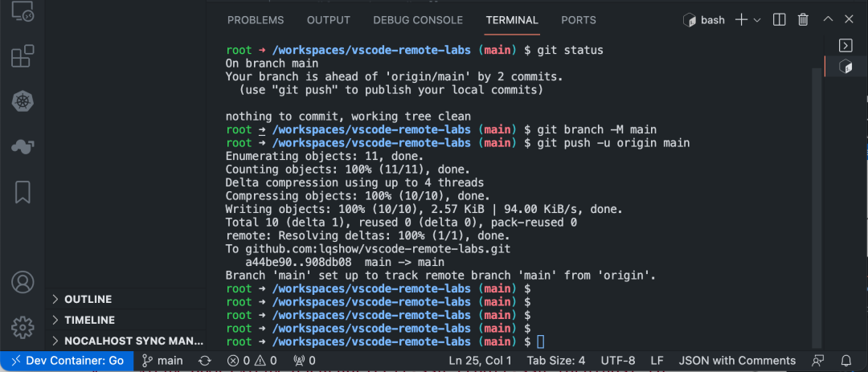
Task: Select the bash terminal in tabs list
Action: (x=845, y=67)
